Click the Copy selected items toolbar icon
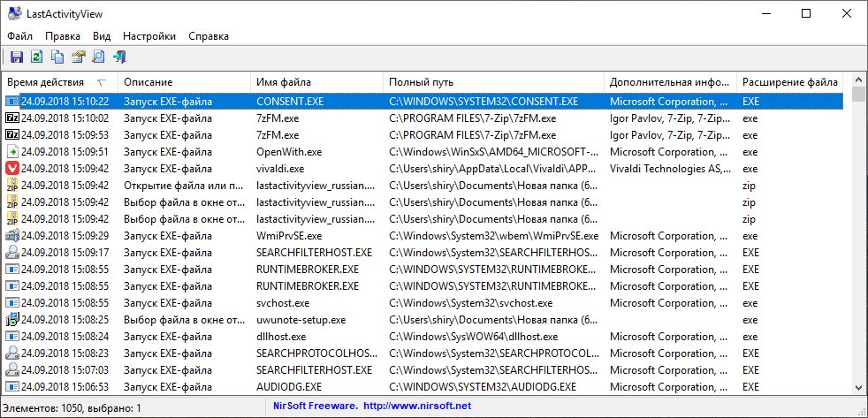The image size is (868, 418). click(57, 57)
